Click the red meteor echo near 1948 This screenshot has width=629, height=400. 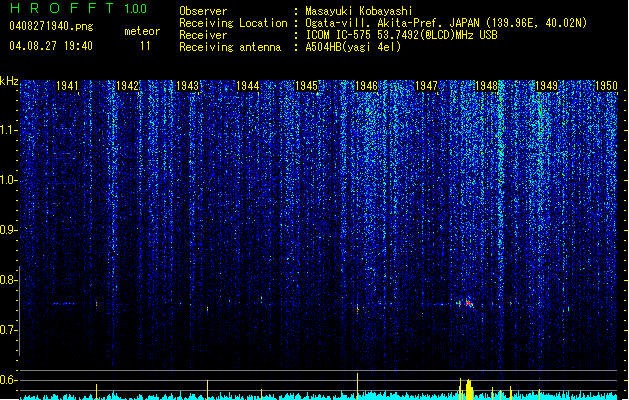pos(468,303)
